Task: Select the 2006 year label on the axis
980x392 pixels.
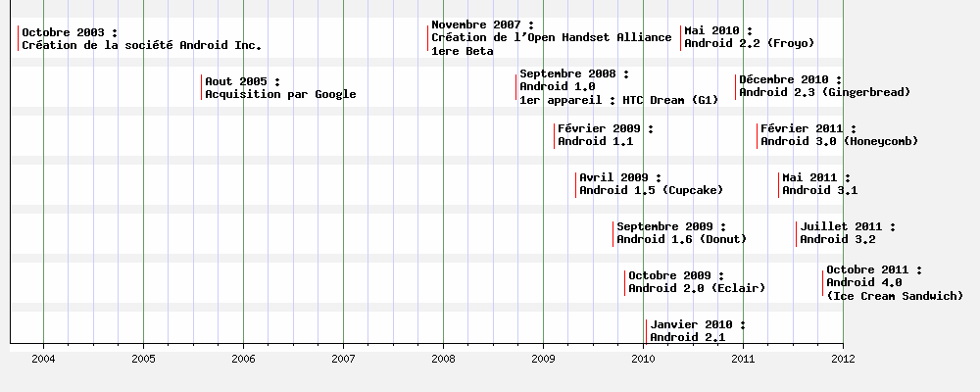Action: (243, 359)
